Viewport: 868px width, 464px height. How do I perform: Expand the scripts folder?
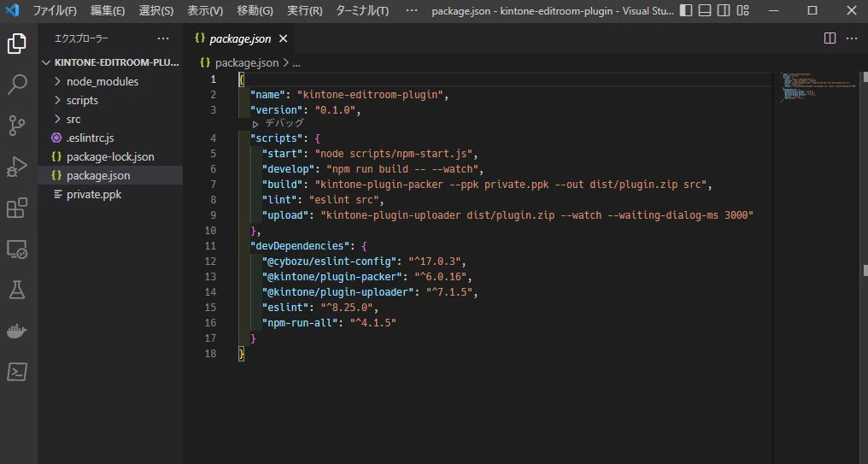[110, 100]
